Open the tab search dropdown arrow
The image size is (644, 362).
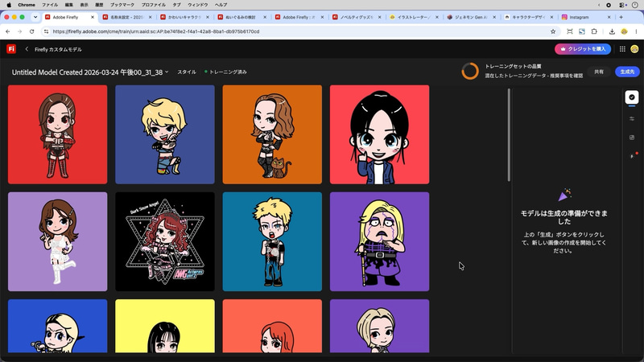(35, 17)
